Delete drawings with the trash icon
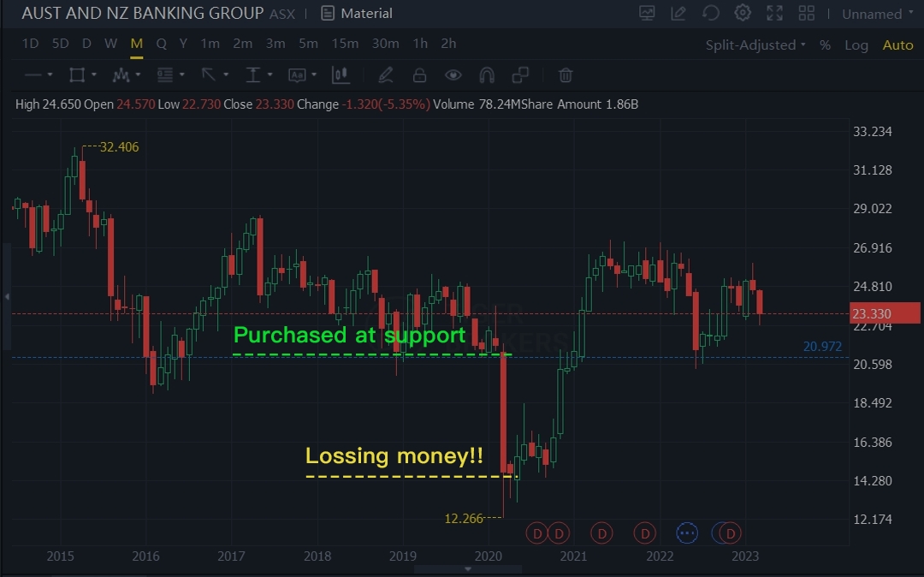The height and width of the screenshot is (577, 924). tap(566, 74)
